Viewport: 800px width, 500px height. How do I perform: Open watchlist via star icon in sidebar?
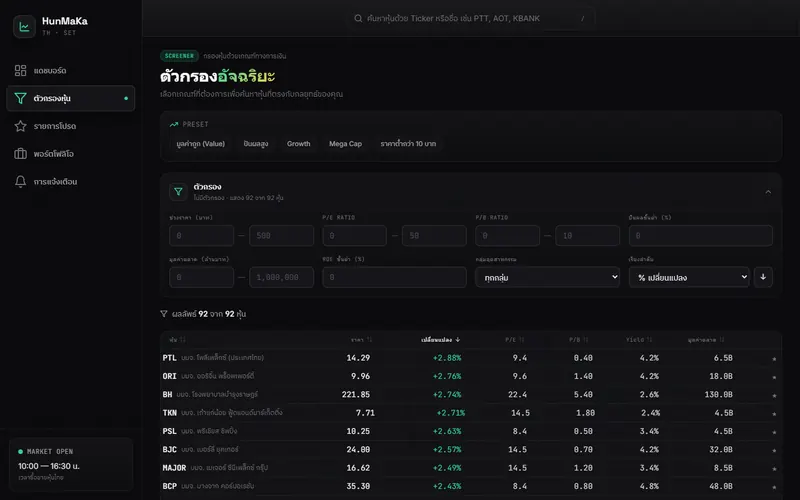20,126
